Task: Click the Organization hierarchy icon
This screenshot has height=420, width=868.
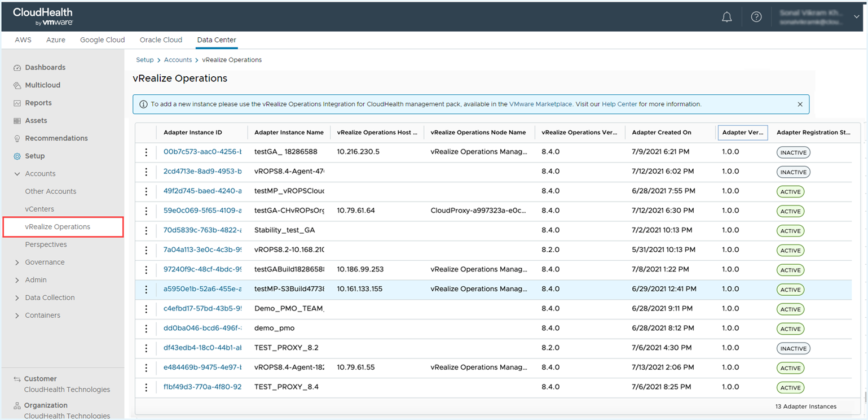Action: pos(17,405)
